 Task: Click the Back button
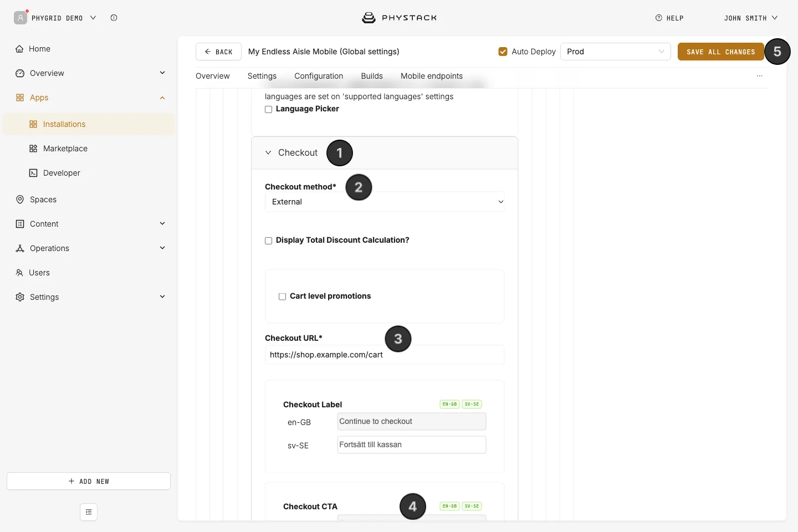click(218, 52)
